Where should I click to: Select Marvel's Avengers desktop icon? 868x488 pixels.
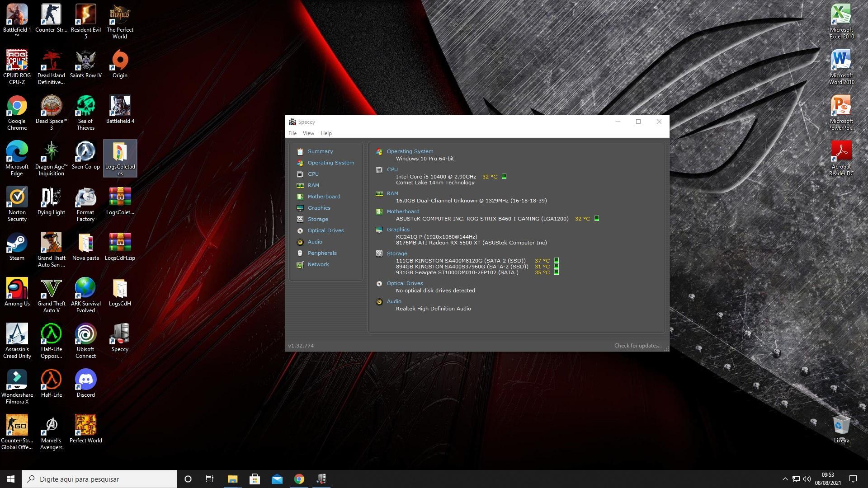click(x=51, y=432)
